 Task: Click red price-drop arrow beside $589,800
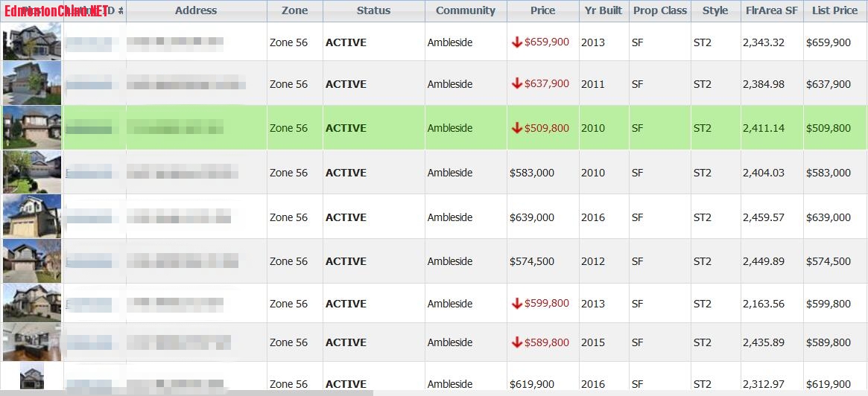coord(516,342)
